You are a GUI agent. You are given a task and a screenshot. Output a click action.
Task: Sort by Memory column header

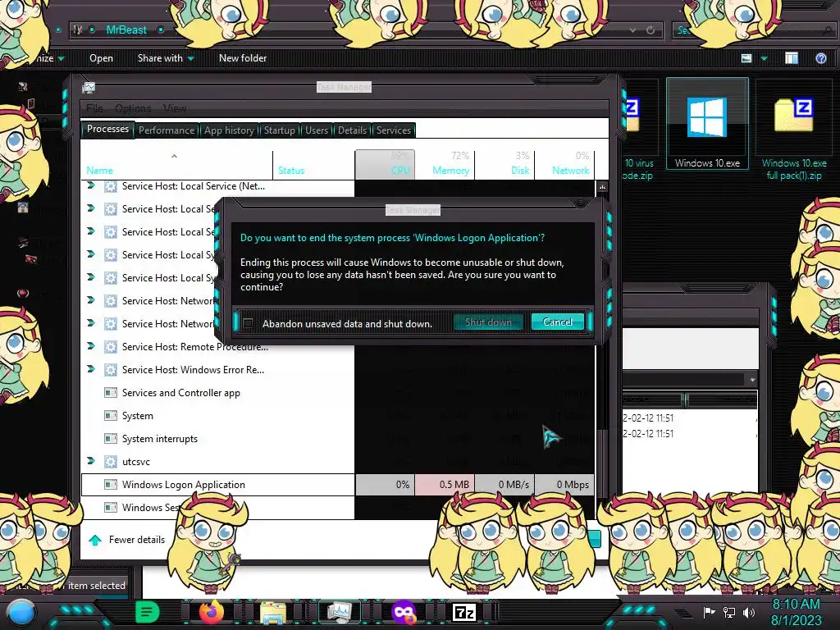tap(445, 164)
